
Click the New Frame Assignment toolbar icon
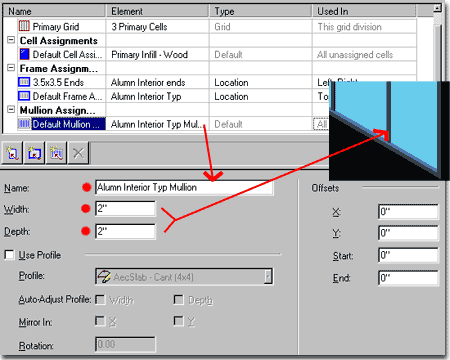[x=35, y=153]
